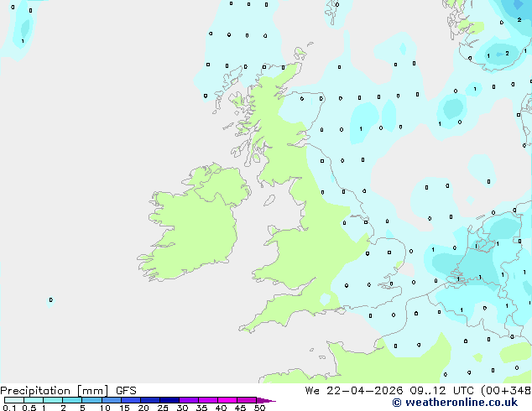Screen dimensions: 532x411
Task: Select the legend swatch between 45 and 50
Action: coord(247,400)
